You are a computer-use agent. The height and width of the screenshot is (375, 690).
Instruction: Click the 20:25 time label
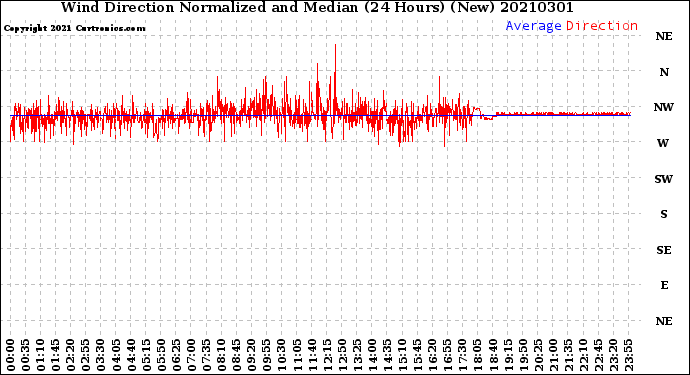[x=539, y=355]
